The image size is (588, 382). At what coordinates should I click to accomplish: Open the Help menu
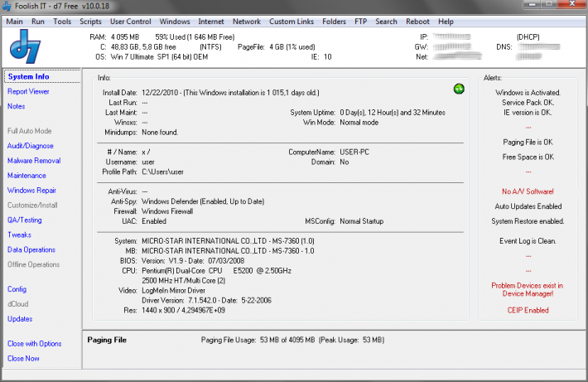pyautogui.click(x=446, y=22)
